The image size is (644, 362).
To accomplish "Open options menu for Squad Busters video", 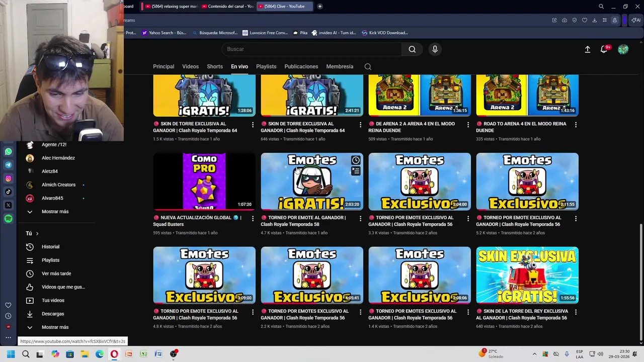I will [253, 219].
